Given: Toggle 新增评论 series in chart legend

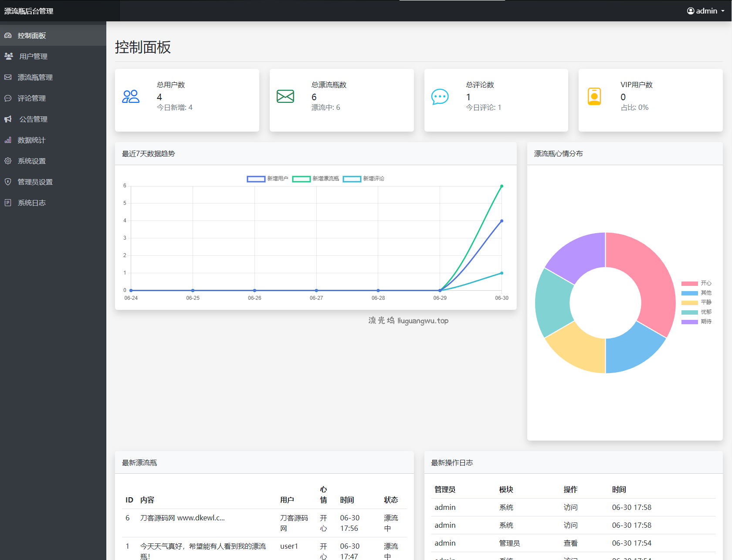Looking at the screenshot, I should 363,179.
